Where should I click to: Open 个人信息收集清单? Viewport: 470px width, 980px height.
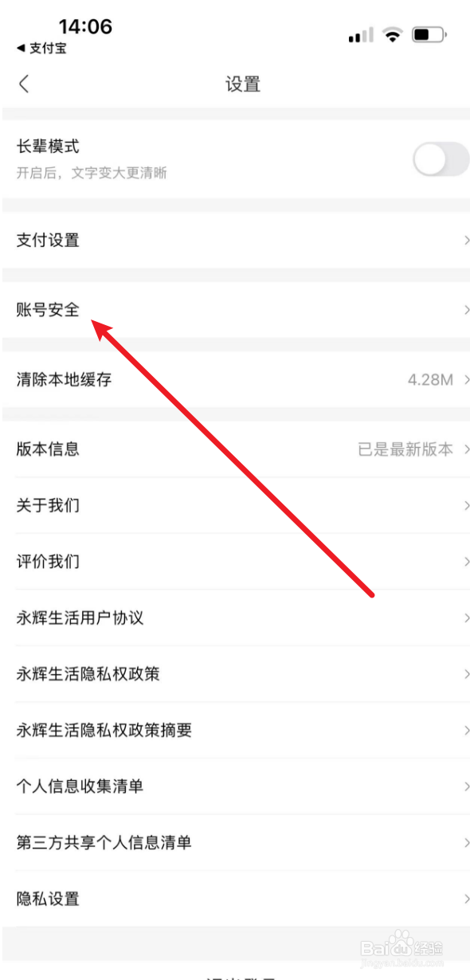tap(235, 786)
